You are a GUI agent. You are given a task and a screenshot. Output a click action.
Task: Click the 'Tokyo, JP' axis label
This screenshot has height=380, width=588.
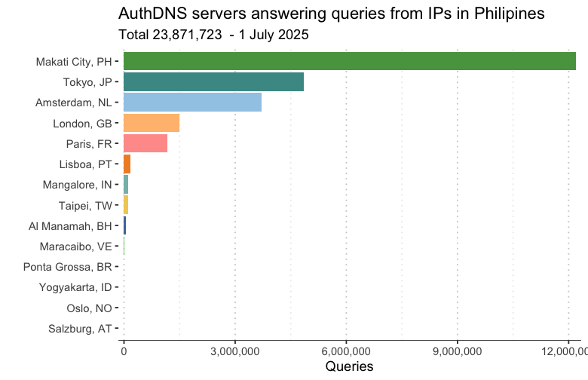tap(87, 82)
